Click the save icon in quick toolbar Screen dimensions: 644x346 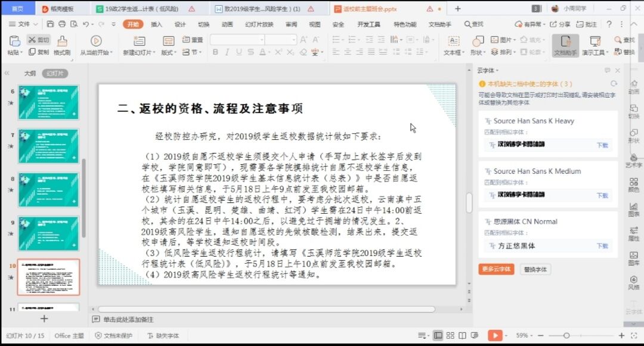50,24
